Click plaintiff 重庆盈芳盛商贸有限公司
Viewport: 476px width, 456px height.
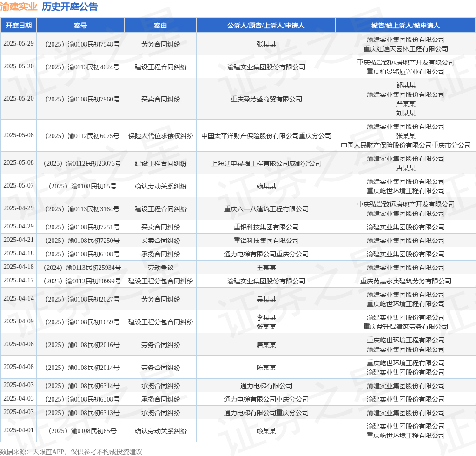(266, 99)
